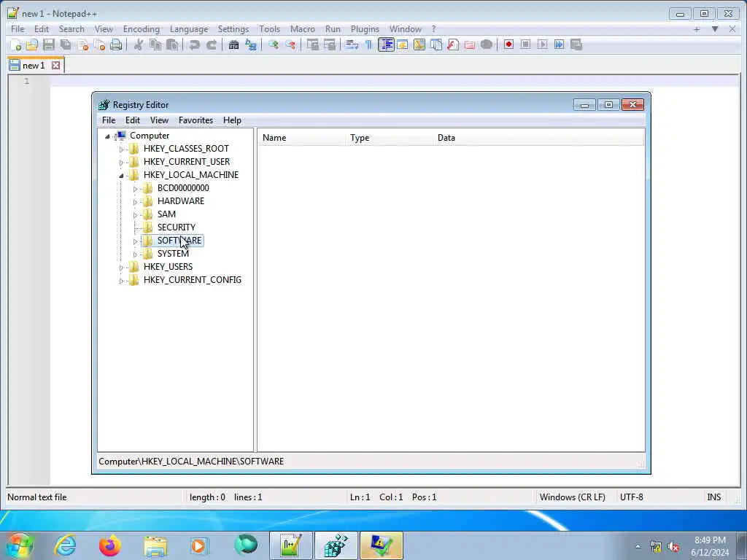Toggle the indent guide toolbar button
The width and height of the screenshot is (747, 560).
tap(386, 44)
